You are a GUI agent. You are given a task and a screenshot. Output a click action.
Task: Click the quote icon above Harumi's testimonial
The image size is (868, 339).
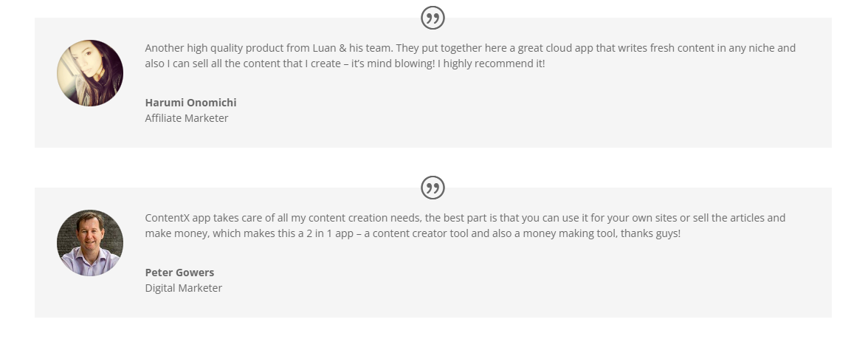433,18
